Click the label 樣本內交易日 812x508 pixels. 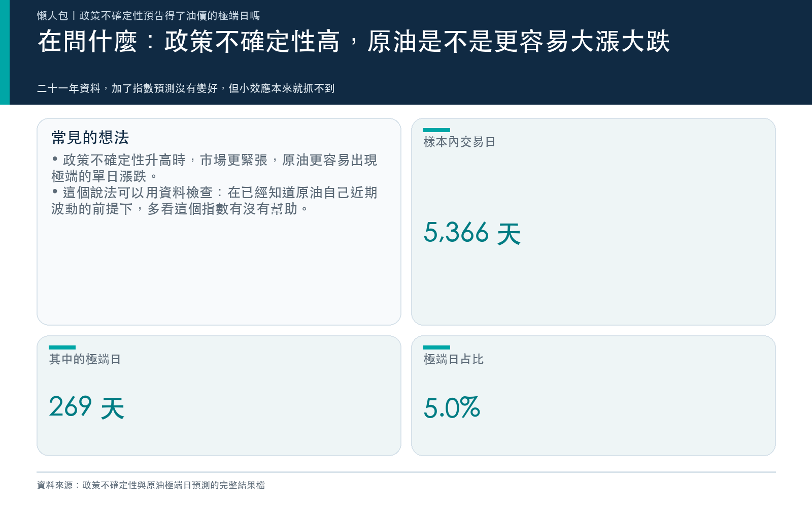click(459, 142)
